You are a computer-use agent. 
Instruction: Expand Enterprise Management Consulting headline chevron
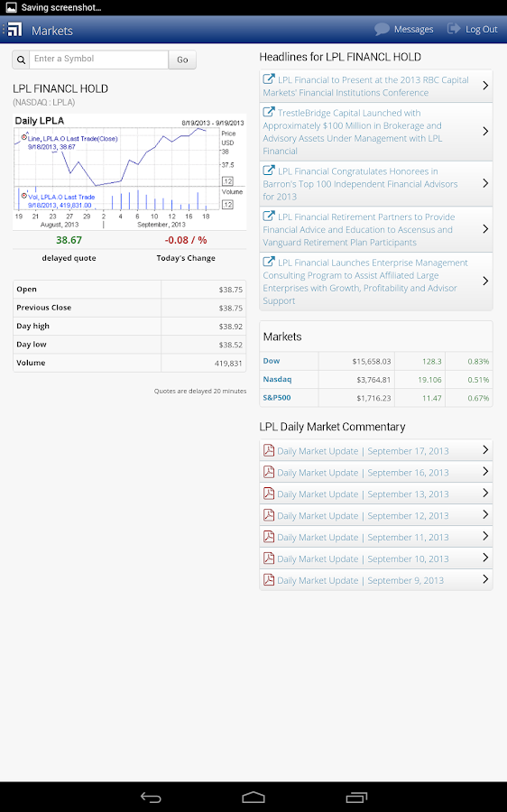485,281
